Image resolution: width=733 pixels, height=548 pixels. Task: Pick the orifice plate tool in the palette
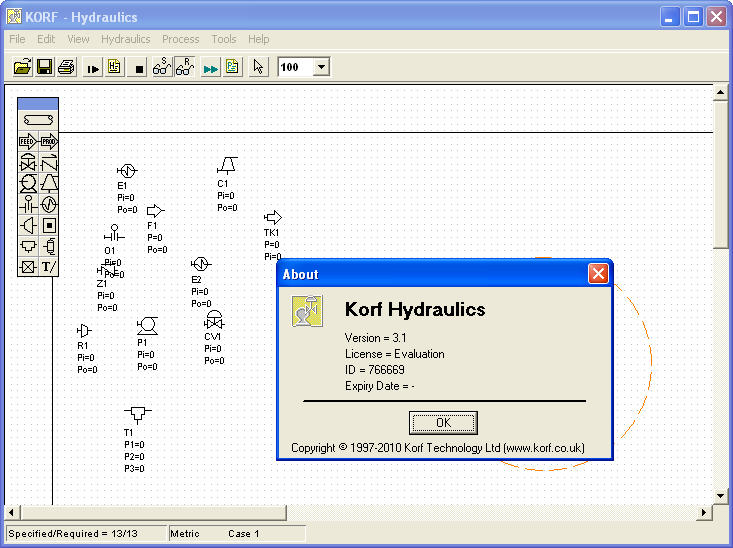point(28,204)
